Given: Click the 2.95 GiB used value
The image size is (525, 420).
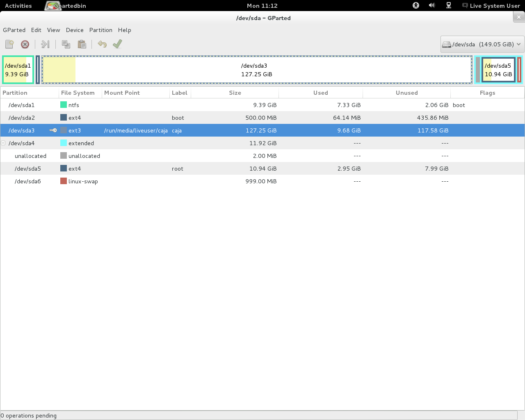Looking at the screenshot, I should point(349,169).
